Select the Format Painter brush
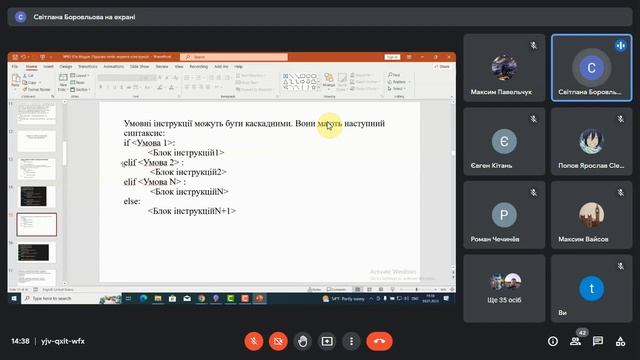640x360 pixels. [x=37, y=89]
